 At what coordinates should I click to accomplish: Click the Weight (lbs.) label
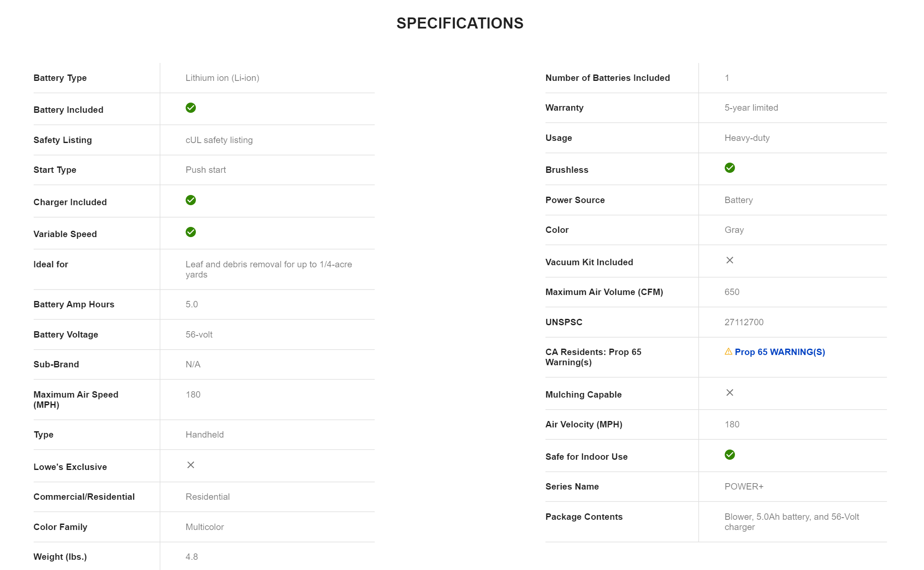[x=60, y=557]
